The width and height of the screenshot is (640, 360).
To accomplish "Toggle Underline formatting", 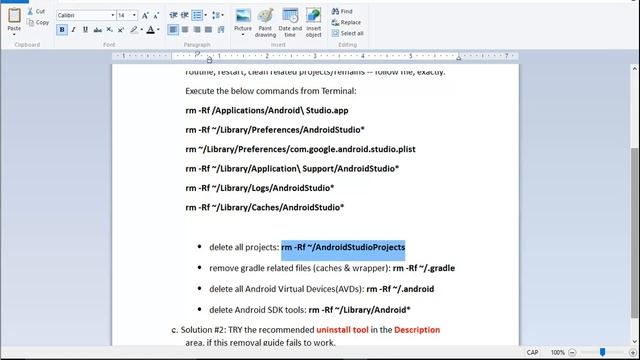I will [85, 29].
